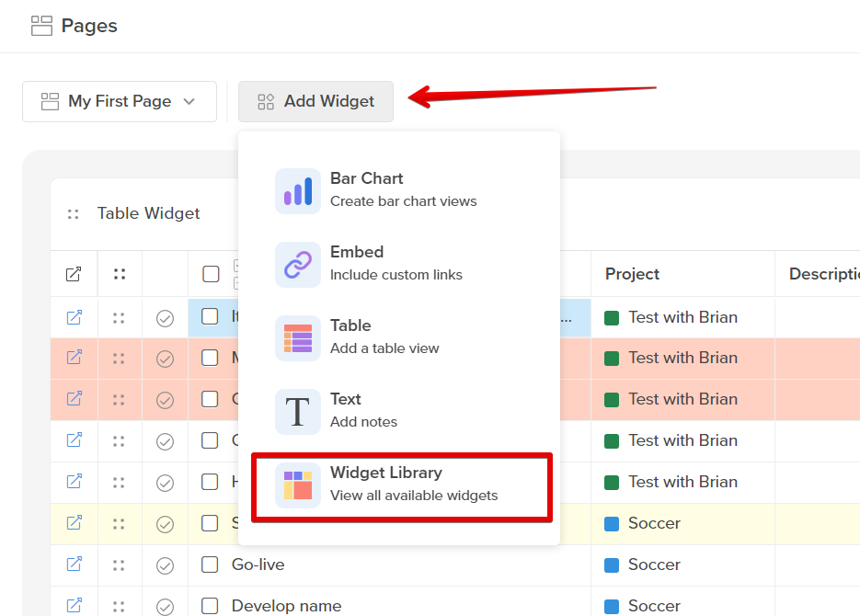The height and width of the screenshot is (616, 860).
Task: Check the checkbox next to Develop name
Action: (209, 605)
